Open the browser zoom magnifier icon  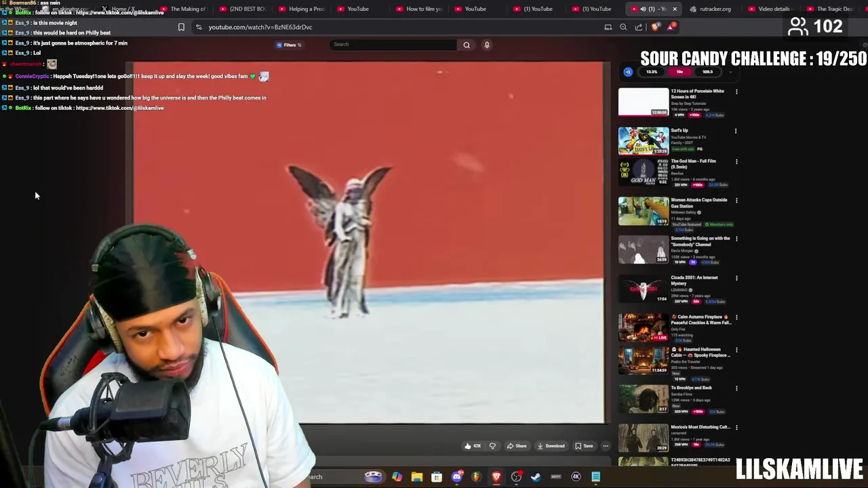[623, 27]
